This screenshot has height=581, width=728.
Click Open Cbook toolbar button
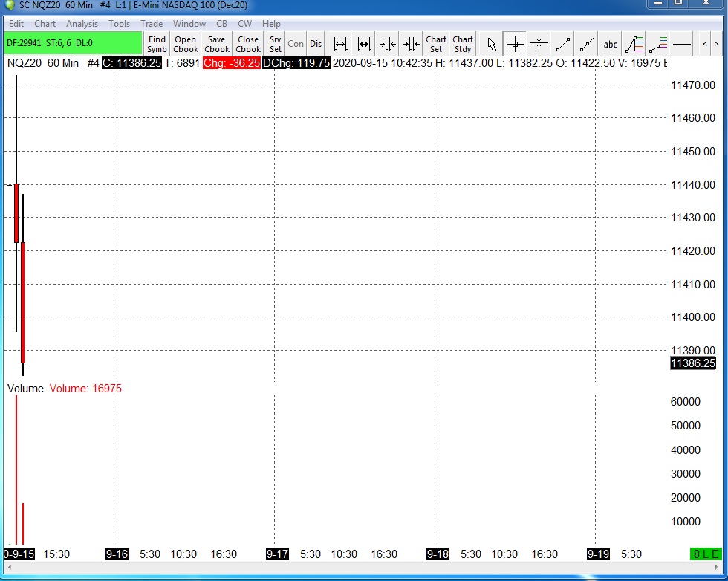(x=186, y=44)
